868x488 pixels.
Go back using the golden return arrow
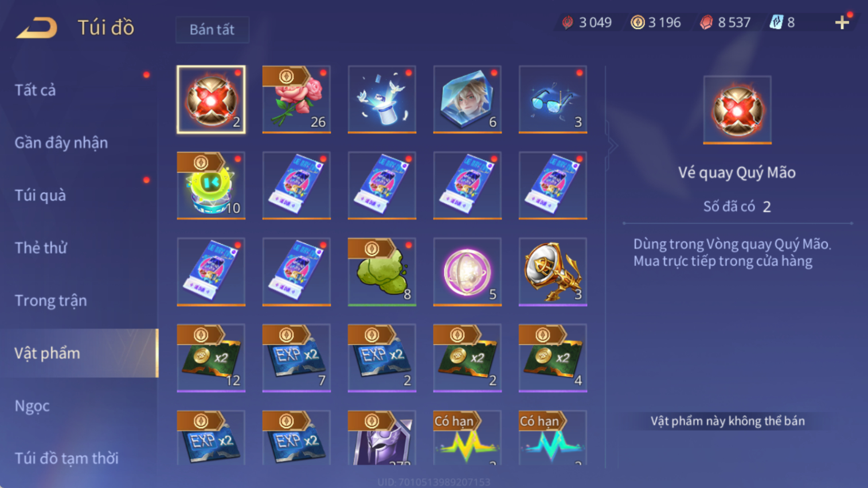pos(37,27)
